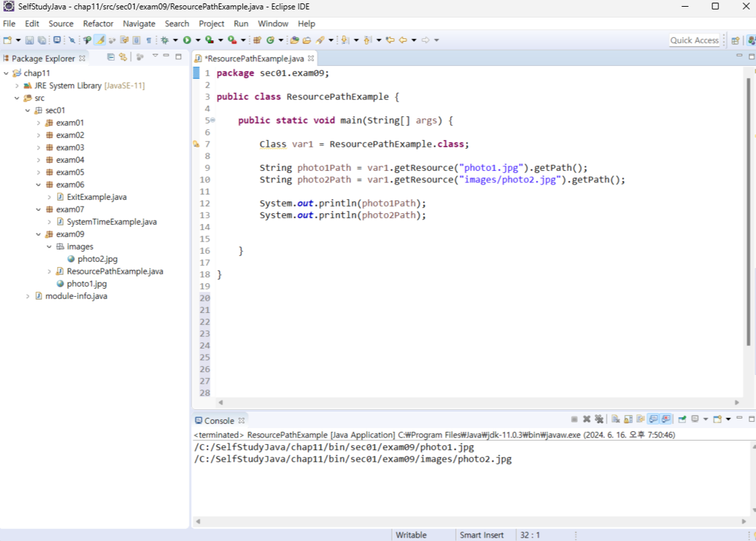Screen dimensions: 756x541
Task: Select the ResourcePathExample.java editor tab
Action: [x=254, y=59]
